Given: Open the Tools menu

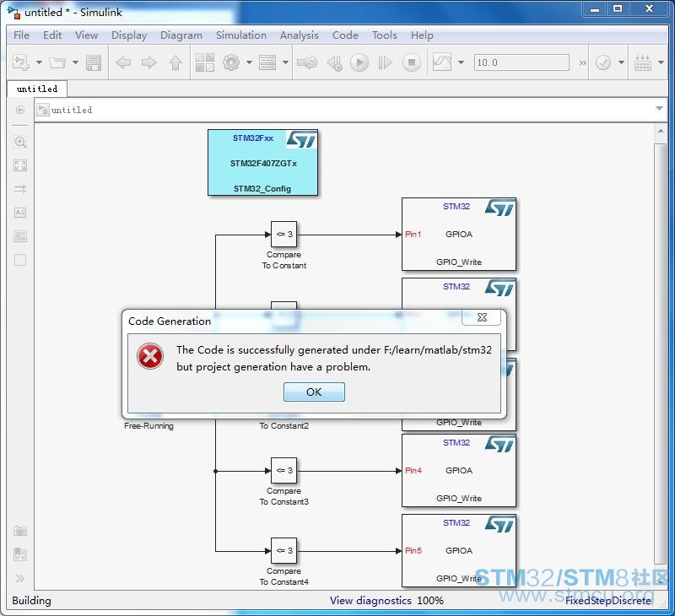Looking at the screenshot, I should [x=385, y=35].
